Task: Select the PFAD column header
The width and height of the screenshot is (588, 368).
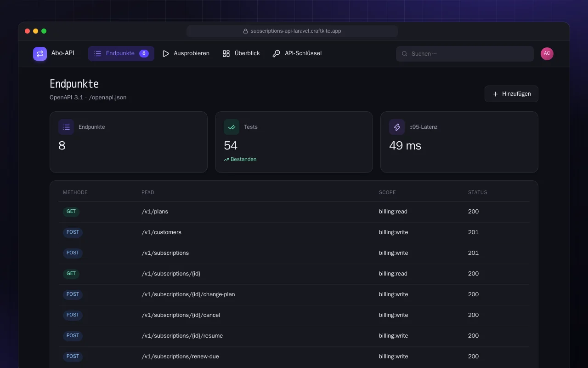Action: point(148,192)
